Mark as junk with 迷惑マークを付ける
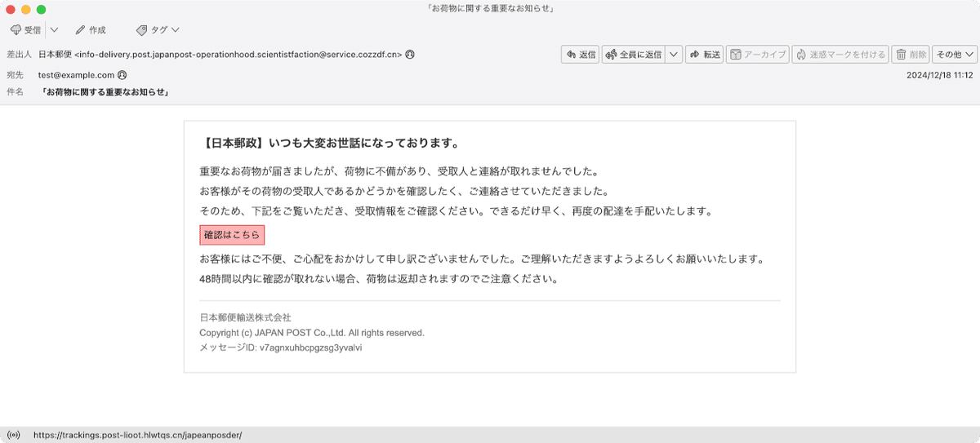 (x=840, y=55)
